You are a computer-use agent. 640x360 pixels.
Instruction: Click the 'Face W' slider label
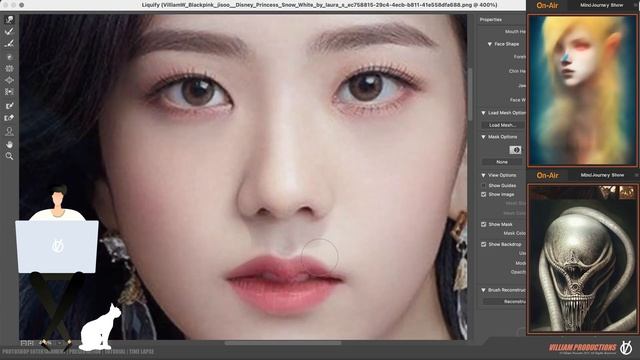click(518, 100)
